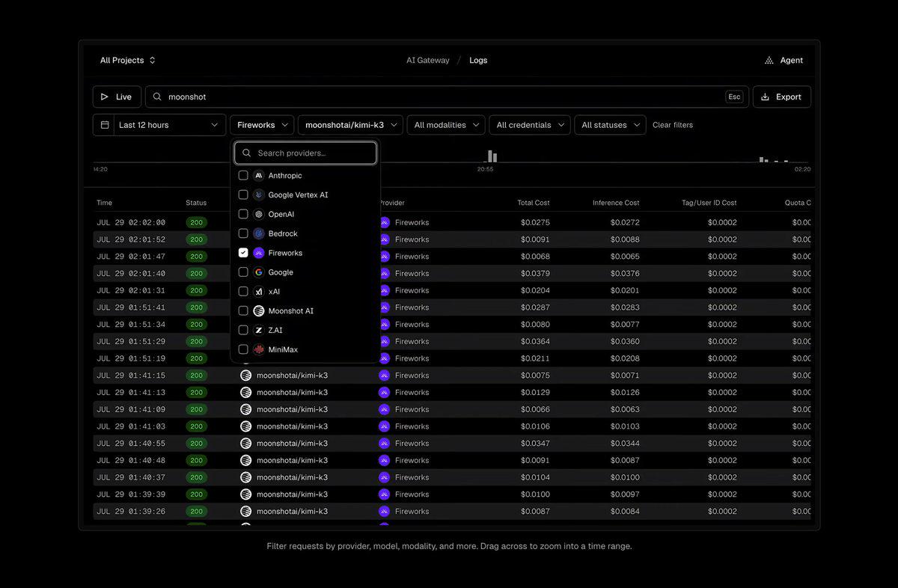Select the Logs breadcrumb item
This screenshot has height=588, width=898.
(478, 61)
